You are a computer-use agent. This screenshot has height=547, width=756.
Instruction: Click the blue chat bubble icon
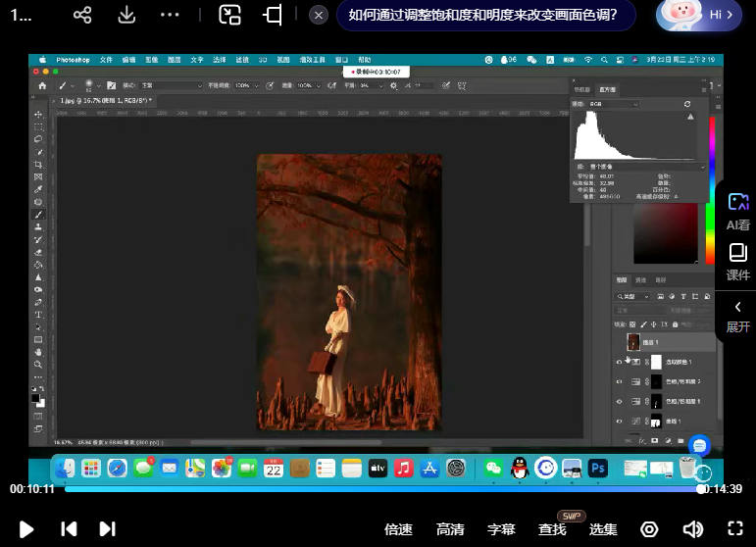point(698,445)
